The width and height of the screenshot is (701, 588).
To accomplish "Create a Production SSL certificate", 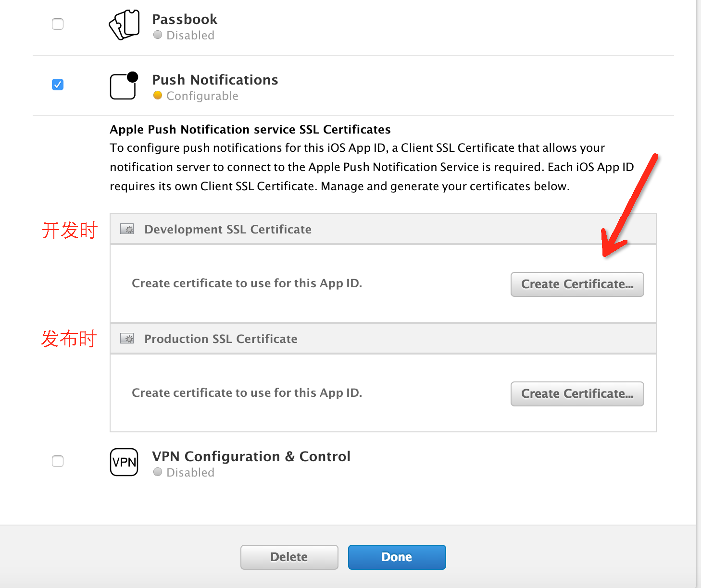I will 577,394.
